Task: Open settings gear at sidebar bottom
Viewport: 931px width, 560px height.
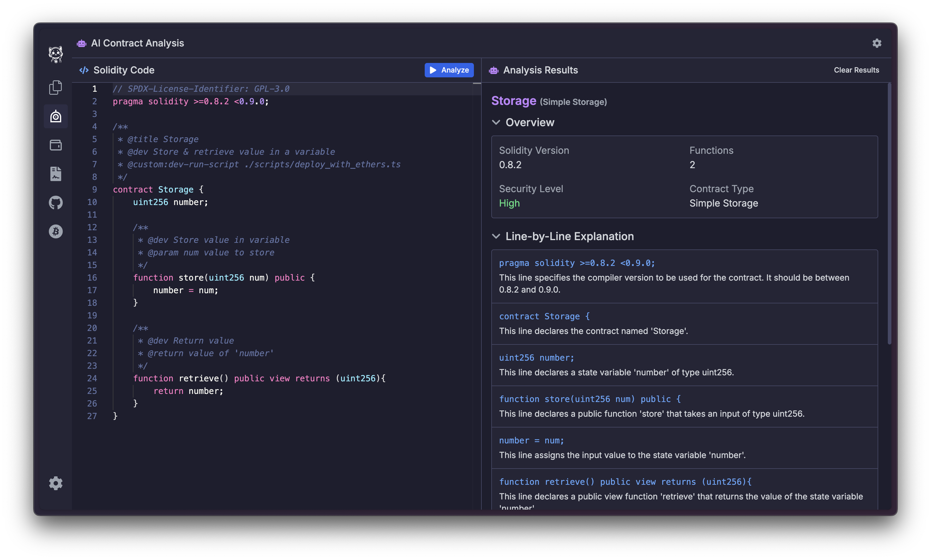Action: point(55,483)
